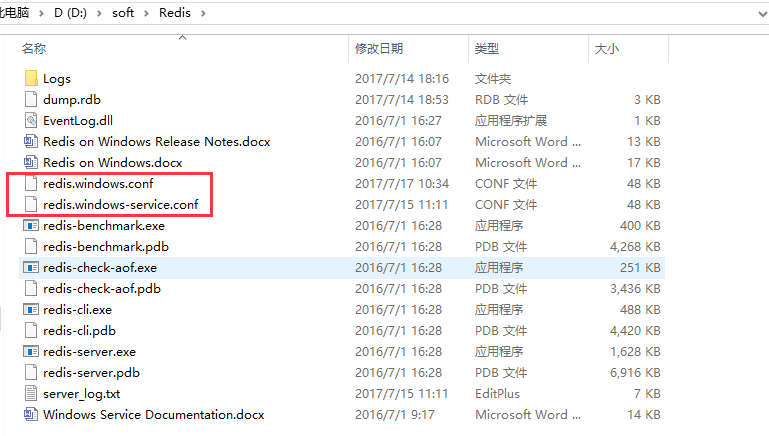Select the Windows Service Documentation.docx icon

pyautogui.click(x=31, y=414)
